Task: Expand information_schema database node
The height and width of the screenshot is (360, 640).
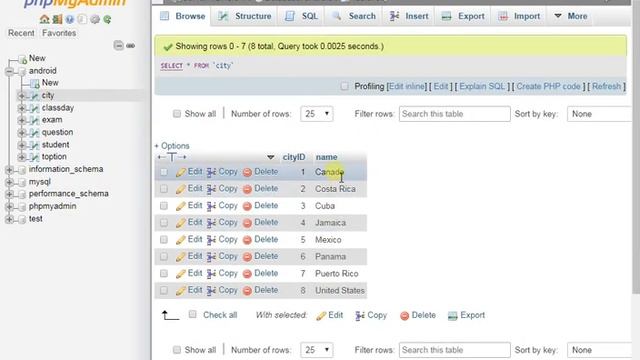Action: [9, 169]
